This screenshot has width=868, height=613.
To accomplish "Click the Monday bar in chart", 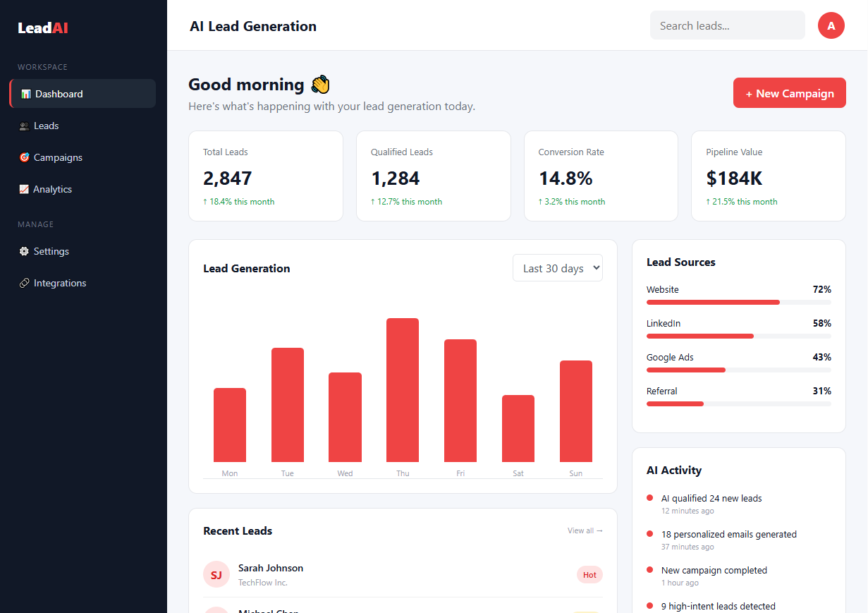I will point(230,425).
